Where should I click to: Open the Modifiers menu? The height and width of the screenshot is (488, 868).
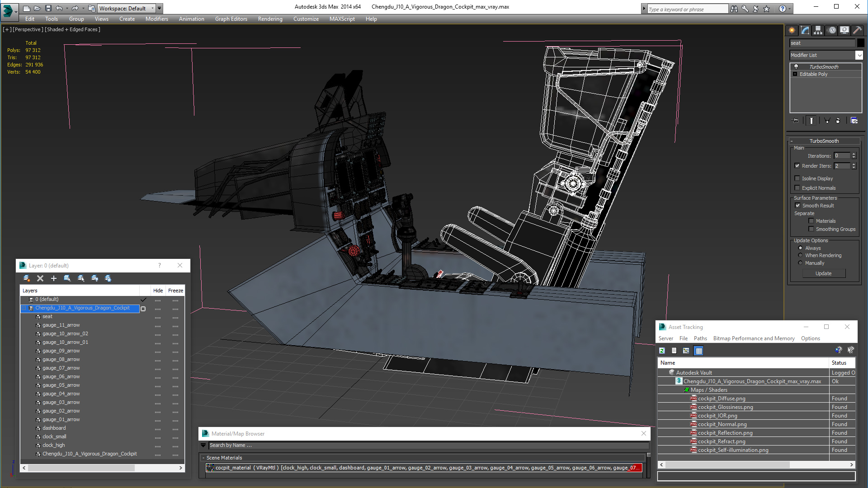point(156,19)
